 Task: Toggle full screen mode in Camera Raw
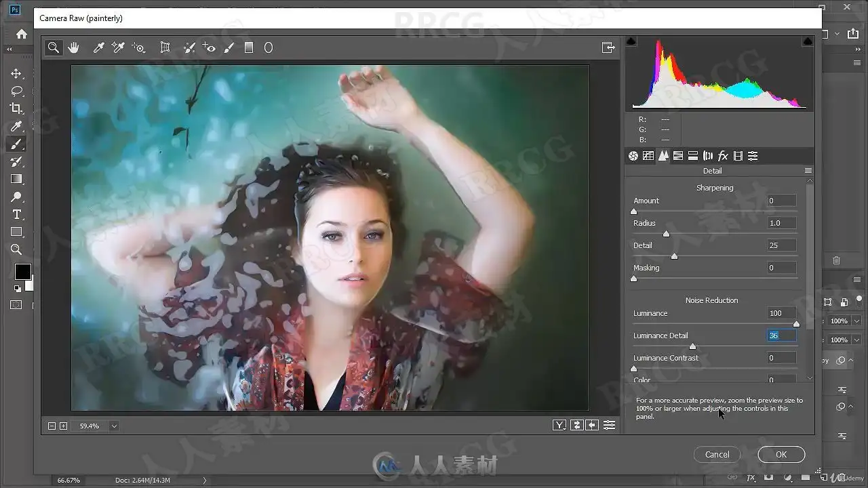[x=608, y=47]
